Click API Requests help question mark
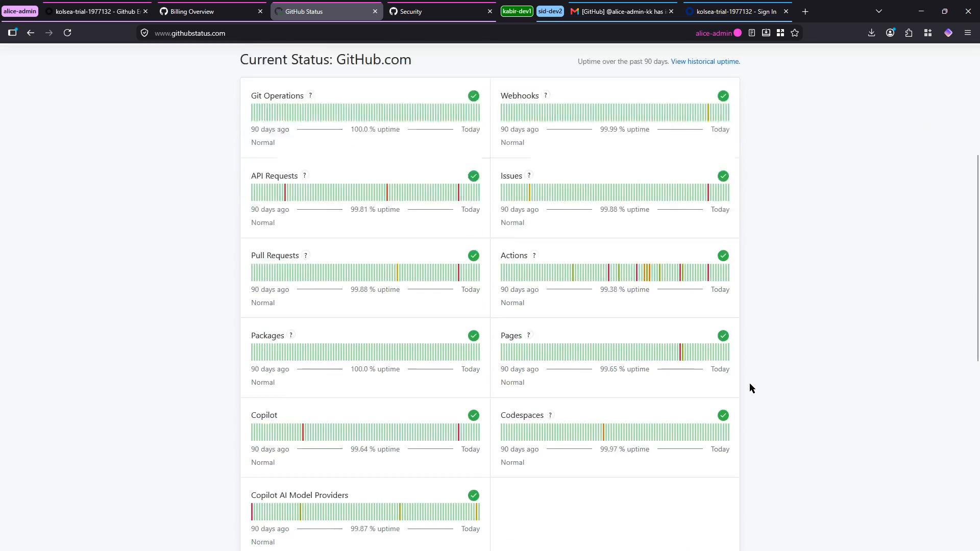The width and height of the screenshot is (980, 551). tap(305, 176)
